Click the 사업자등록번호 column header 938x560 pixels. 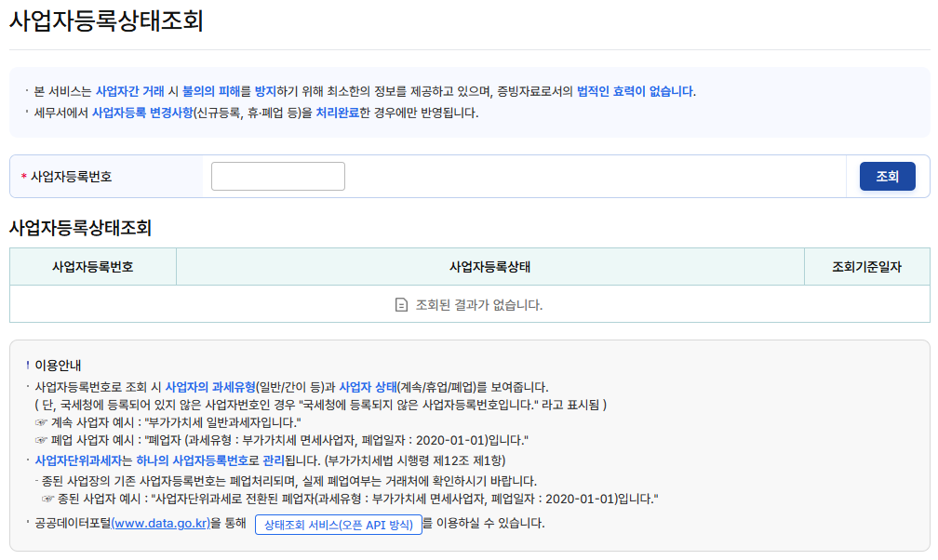tap(93, 267)
